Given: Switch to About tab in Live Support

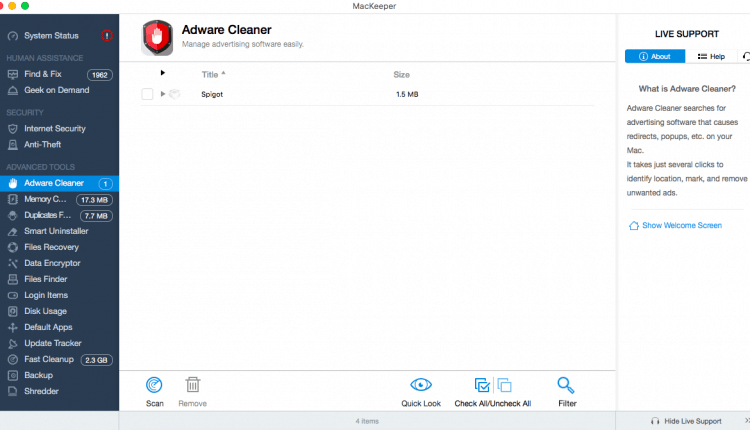Looking at the screenshot, I should coord(655,56).
